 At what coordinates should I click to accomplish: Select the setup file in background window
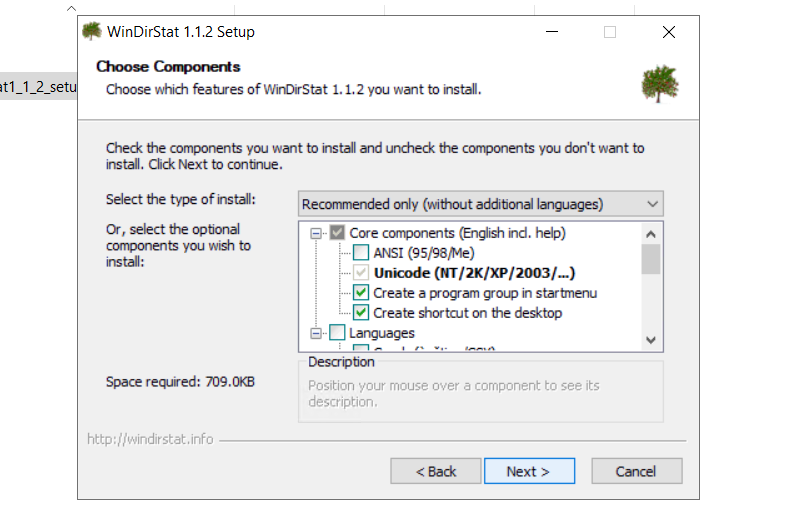38,87
